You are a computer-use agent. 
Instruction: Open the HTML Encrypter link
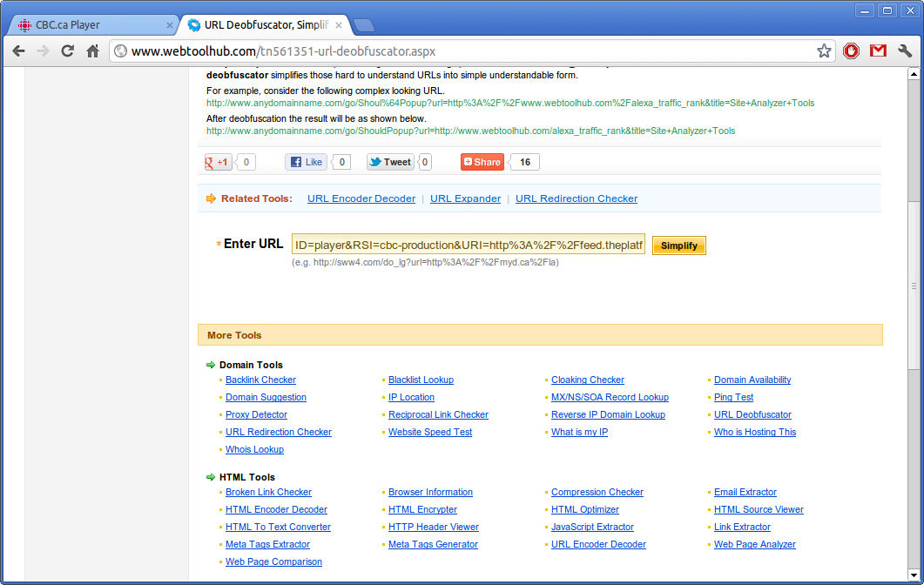[422, 509]
